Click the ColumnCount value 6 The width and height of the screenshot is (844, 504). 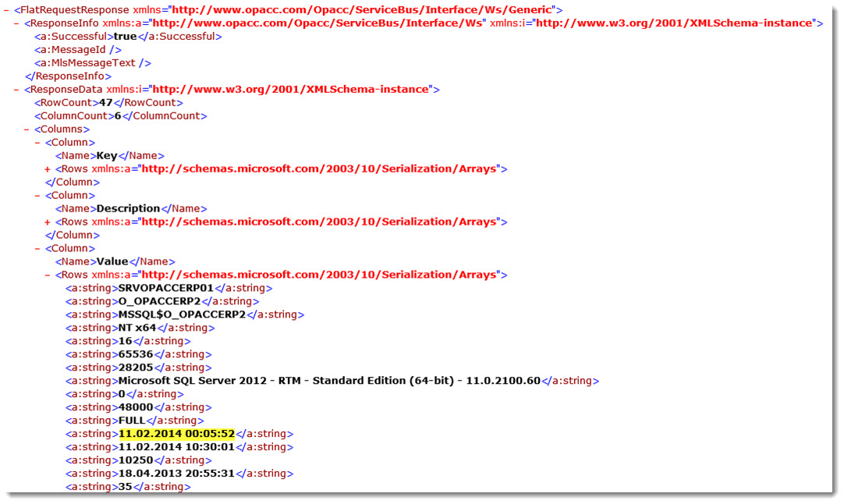click(118, 115)
